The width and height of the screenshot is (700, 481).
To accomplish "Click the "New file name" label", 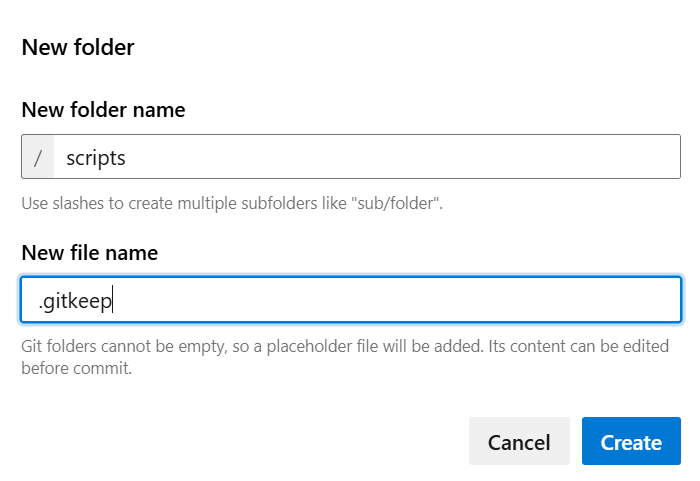I will click(x=89, y=253).
